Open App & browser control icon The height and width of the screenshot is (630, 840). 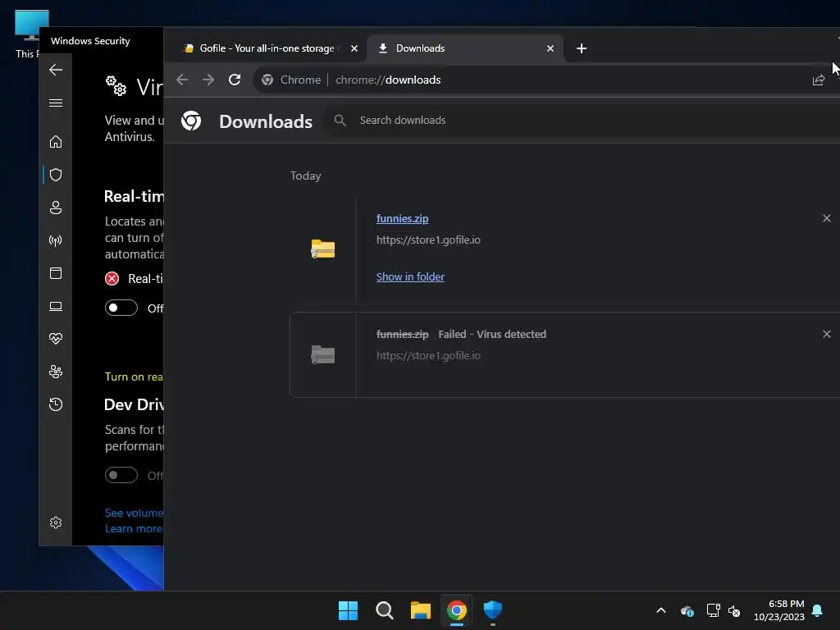[56, 273]
